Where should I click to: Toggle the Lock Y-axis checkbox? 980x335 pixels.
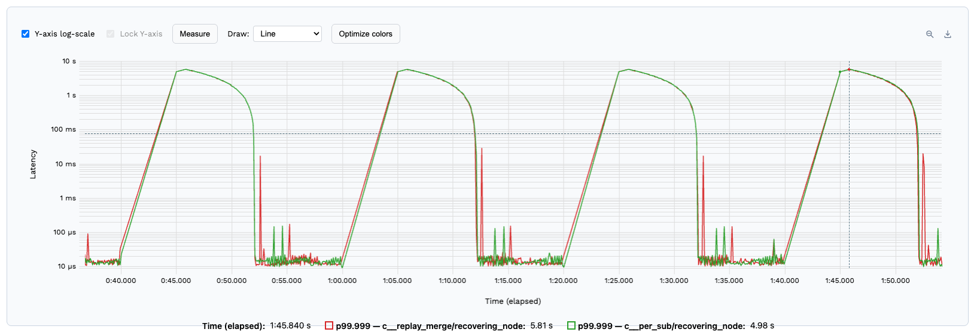point(111,34)
